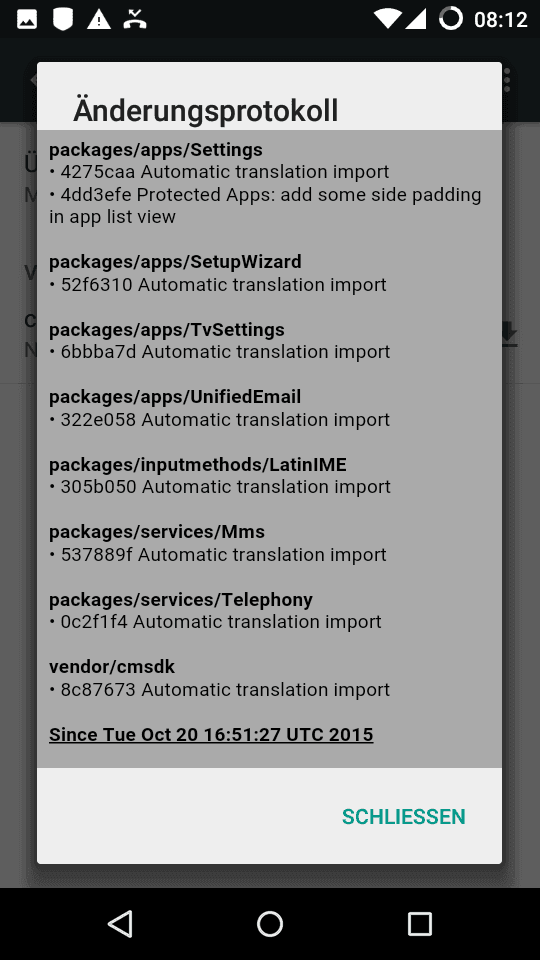Select the packages/apps/Settings heading
540x960 pixels.
[156, 149]
